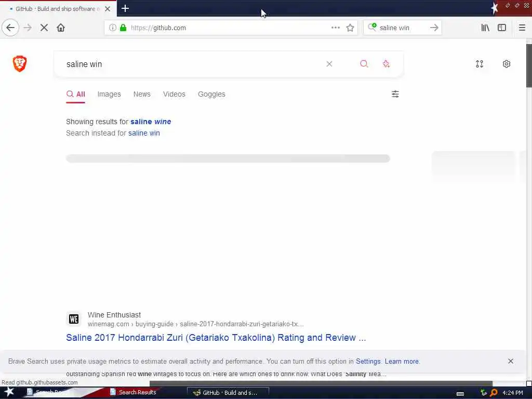Focus the toolbar 'saline win' search box
This screenshot has height=399, width=532.
[x=402, y=28]
